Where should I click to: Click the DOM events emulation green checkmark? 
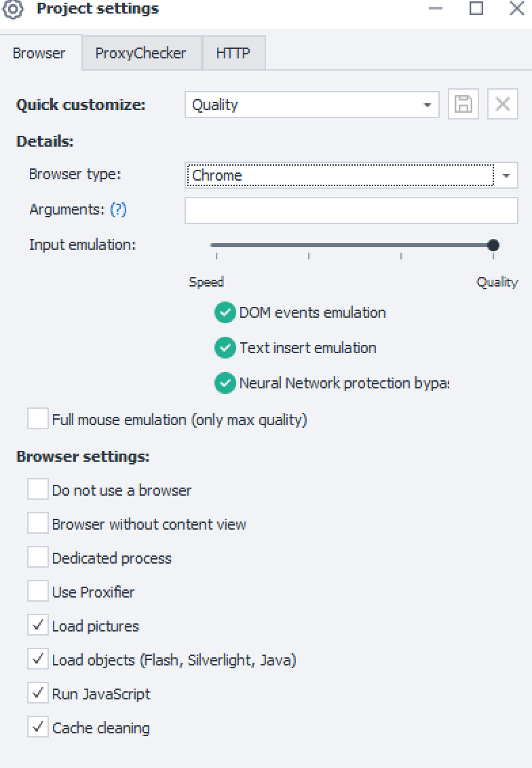tap(225, 313)
